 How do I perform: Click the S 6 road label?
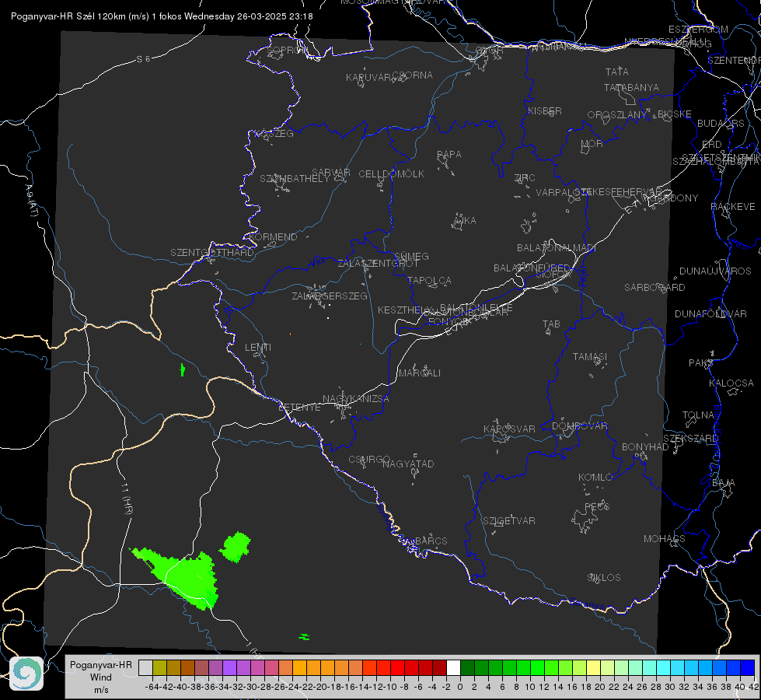pyautogui.click(x=143, y=59)
